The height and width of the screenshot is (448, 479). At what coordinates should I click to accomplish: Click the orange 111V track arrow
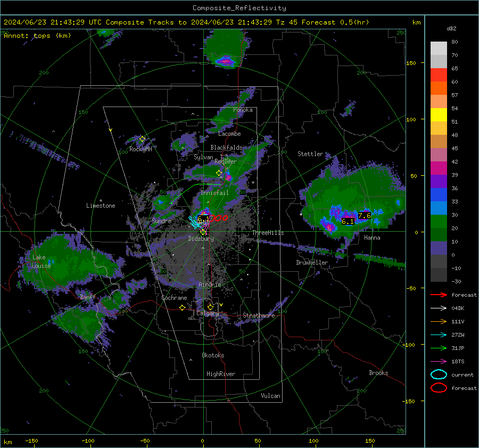(439, 321)
